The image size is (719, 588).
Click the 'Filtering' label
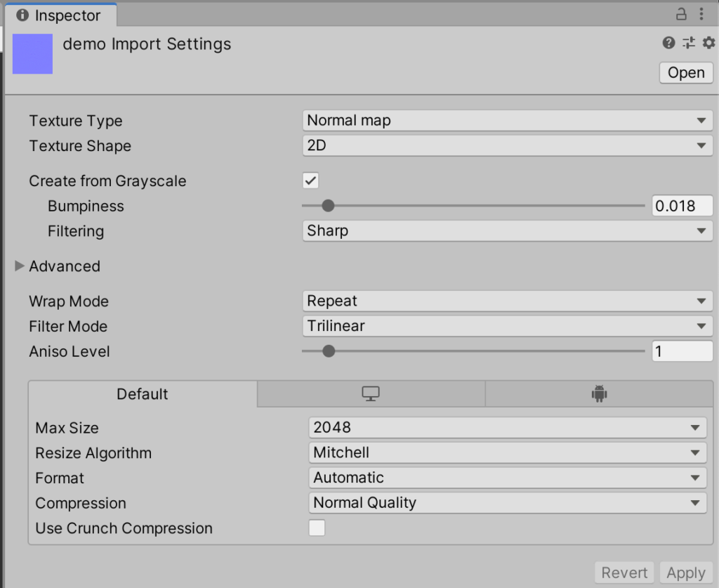(x=76, y=231)
